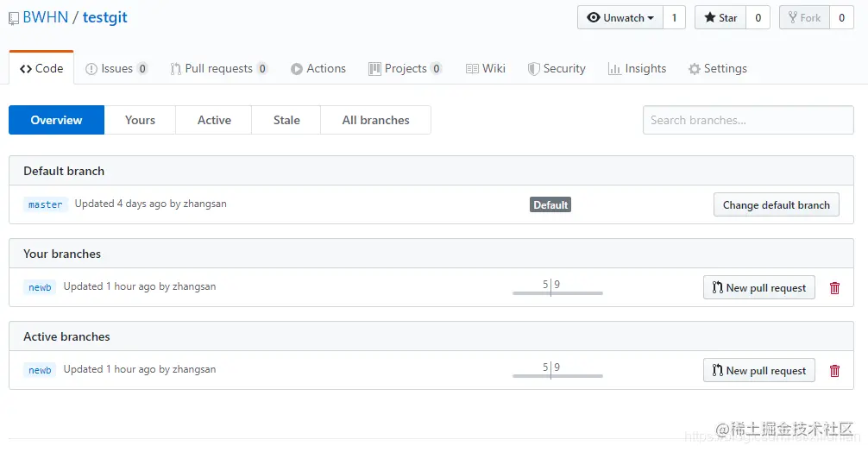Select the Overview branches filter
The height and width of the screenshot is (452, 868).
pyautogui.click(x=56, y=120)
